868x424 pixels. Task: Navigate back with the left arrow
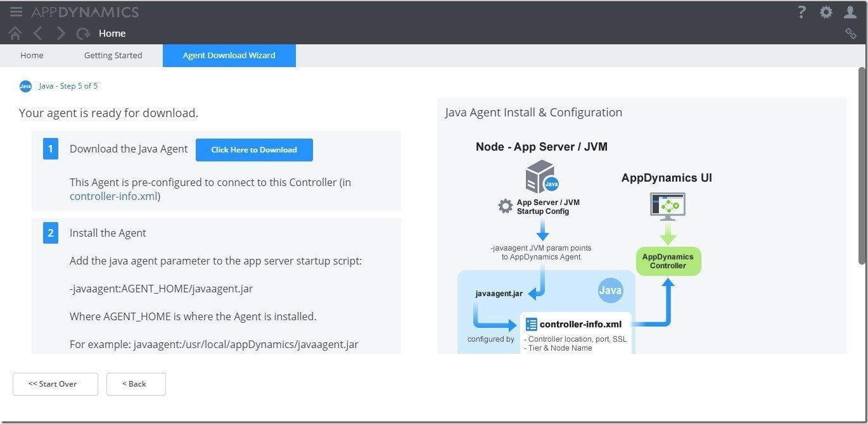38,34
